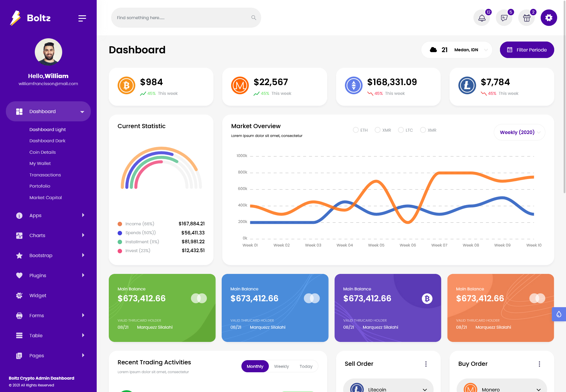This screenshot has width=566, height=392.
Task: Click the Ethereum icon on $168,331.09 card
Action: click(x=354, y=85)
